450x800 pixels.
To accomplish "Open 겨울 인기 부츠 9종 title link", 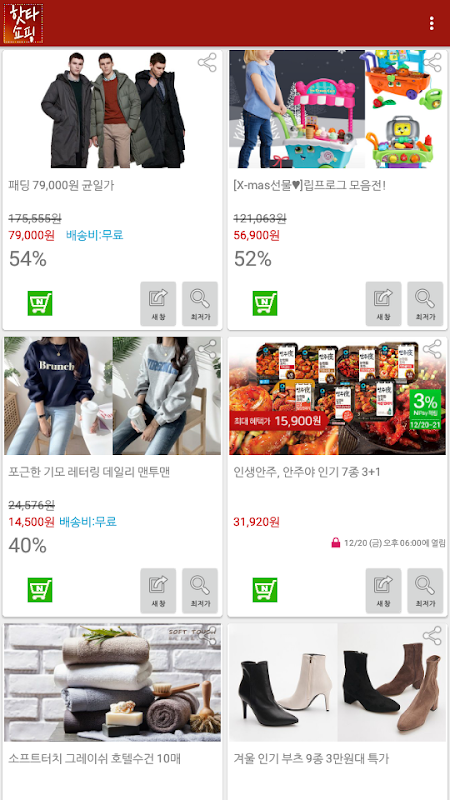I will (313, 758).
